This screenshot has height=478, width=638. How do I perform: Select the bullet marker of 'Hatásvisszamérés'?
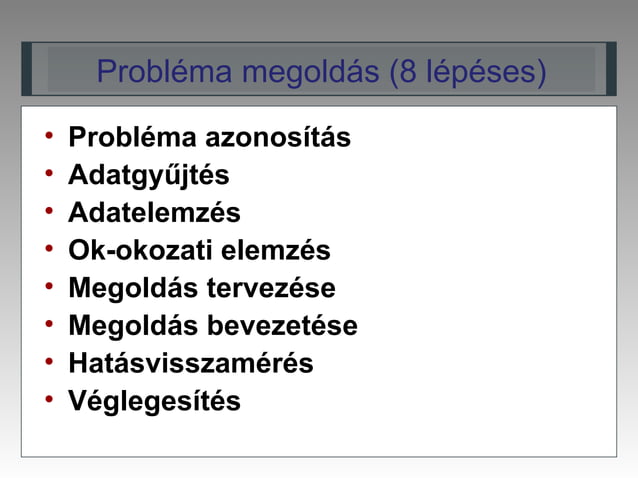pyautogui.click(x=49, y=361)
